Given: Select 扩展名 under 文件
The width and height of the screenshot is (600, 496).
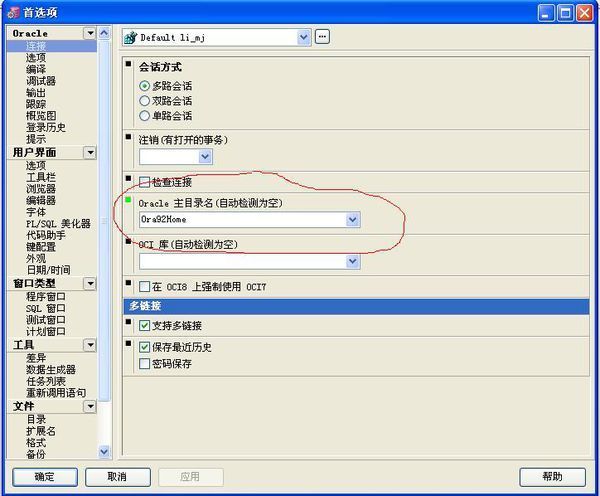Looking at the screenshot, I should (x=41, y=431).
